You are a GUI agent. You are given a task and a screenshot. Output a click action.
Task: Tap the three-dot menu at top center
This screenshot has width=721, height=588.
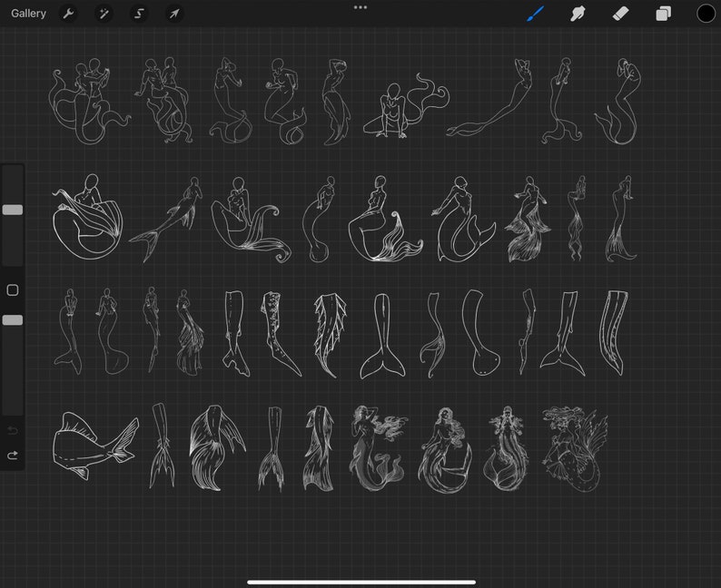click(360, 7)
